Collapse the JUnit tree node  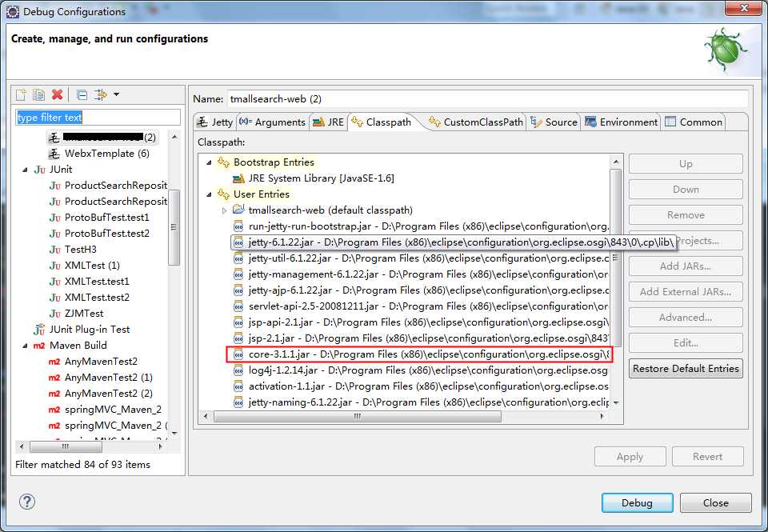click(25, 170)
